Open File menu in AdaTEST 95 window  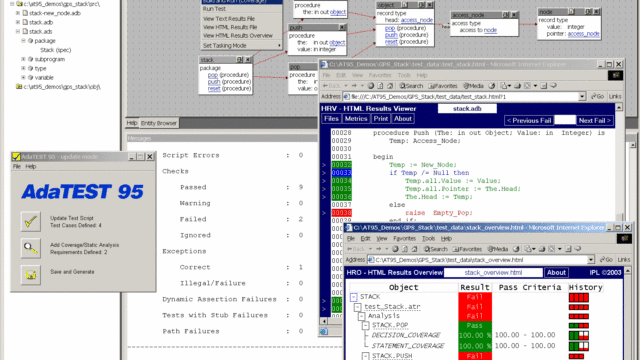17,167
